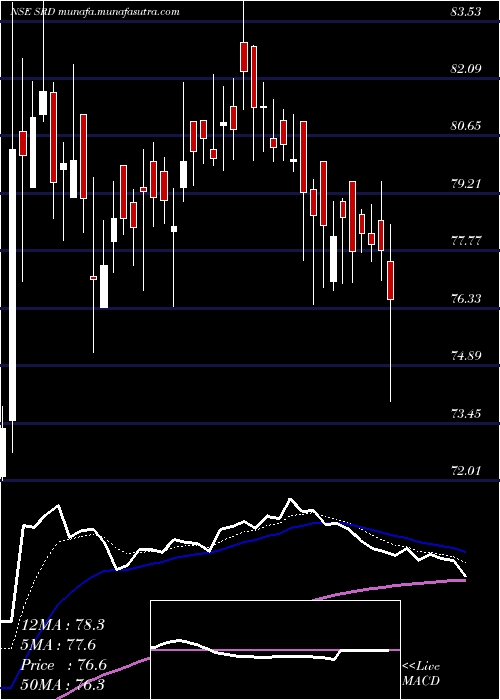Click inside the Live MACD inset chart

click(x=275, y=650)
